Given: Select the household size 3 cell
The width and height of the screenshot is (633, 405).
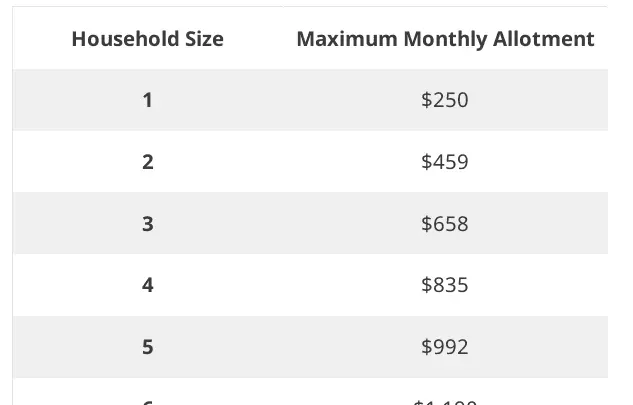Looking at the screenshot, I should (x=147, y=224).
